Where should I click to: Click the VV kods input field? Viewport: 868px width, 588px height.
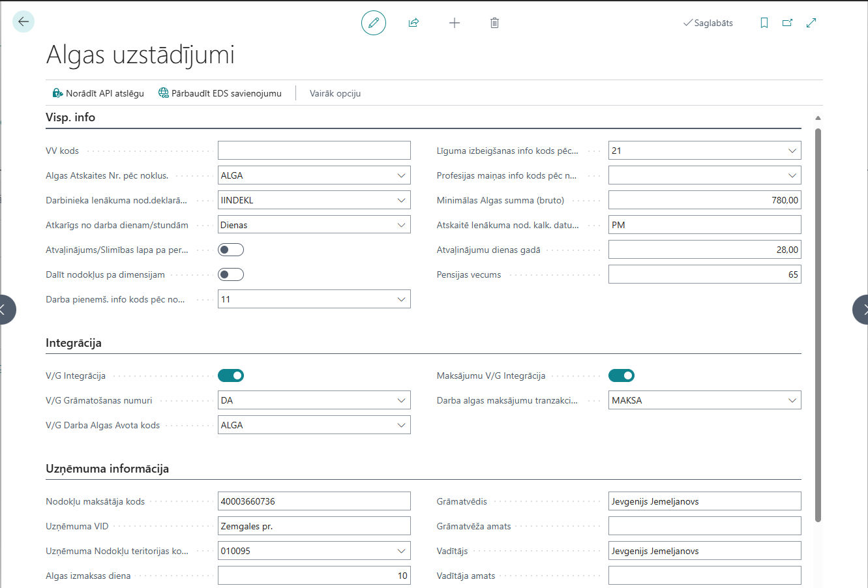[314, 151]
